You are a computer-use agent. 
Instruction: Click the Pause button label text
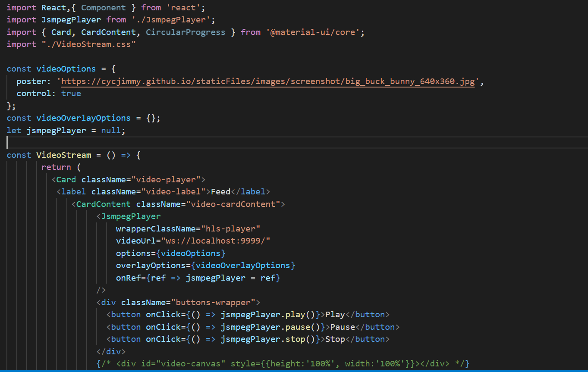[x=342, y=327]
